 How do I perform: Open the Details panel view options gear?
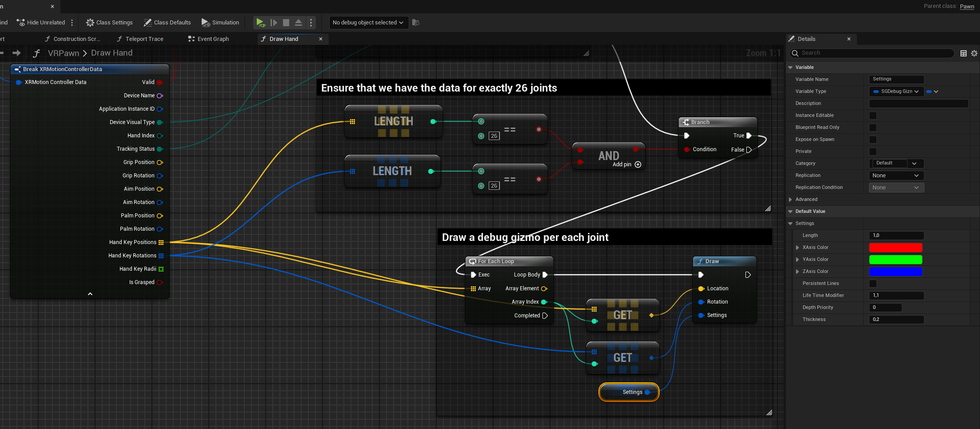[975, 53]
